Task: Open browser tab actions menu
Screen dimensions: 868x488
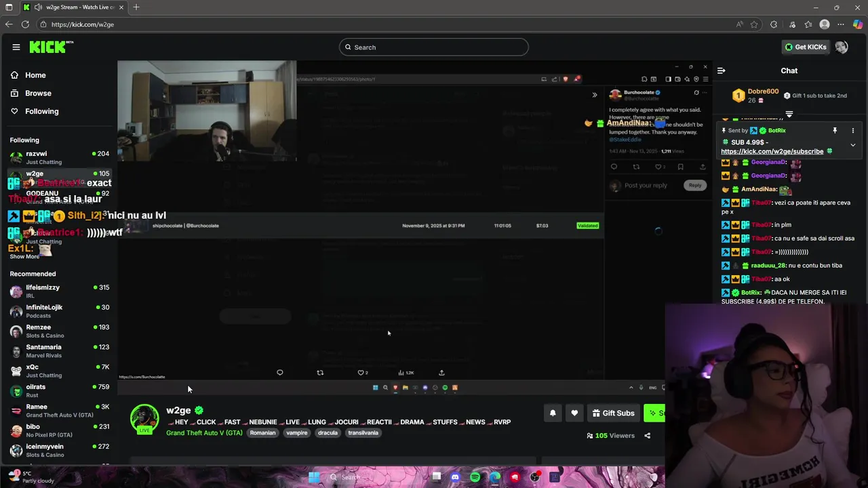Action: pos(9,7)
